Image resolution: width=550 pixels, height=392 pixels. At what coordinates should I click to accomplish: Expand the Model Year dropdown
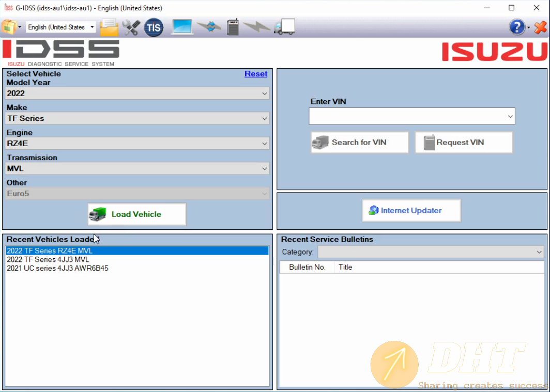[137, 93]
